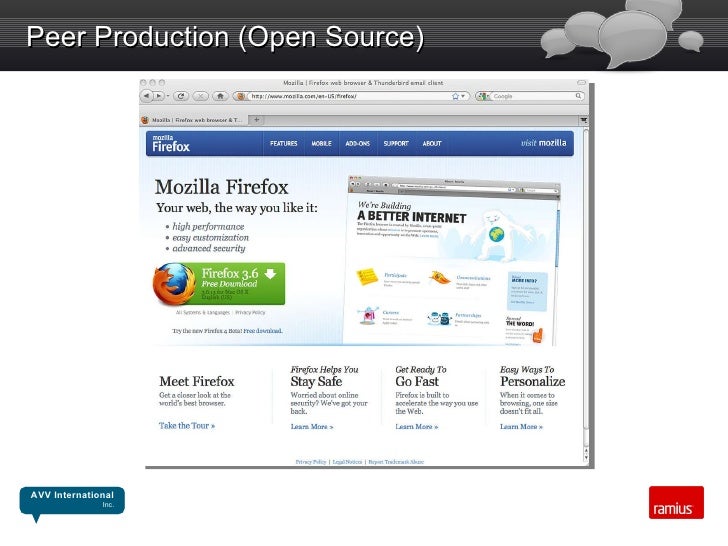Click the vertical scrollbar of the browser page

586,287
